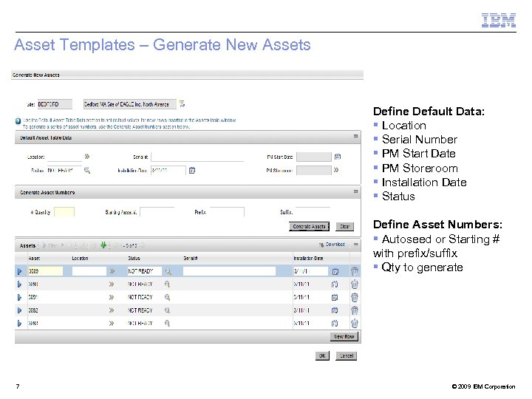This screenshot has width=532, height=399.
Task: Delete asset row 3092 with trash icon
Action: click(x=355, y=310)
